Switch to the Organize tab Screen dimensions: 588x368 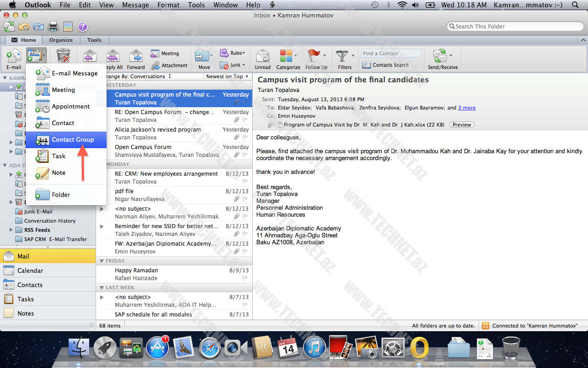click(61, 40)
